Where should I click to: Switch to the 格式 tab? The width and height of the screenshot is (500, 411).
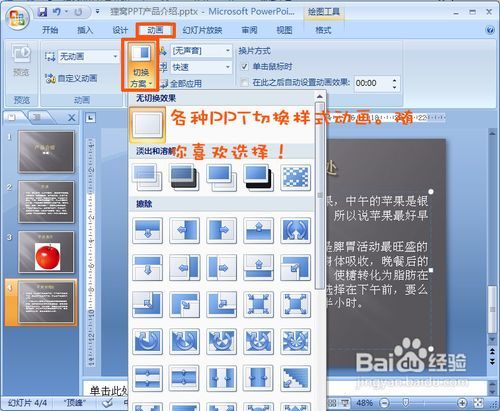pos(323,30)
